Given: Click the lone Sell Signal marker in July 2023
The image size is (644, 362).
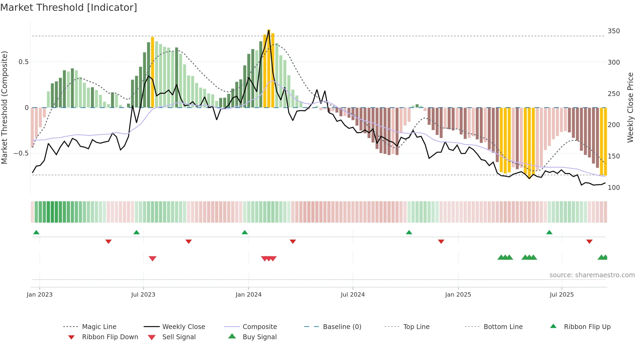Looking at the screenshot, I should pos(152,258).
